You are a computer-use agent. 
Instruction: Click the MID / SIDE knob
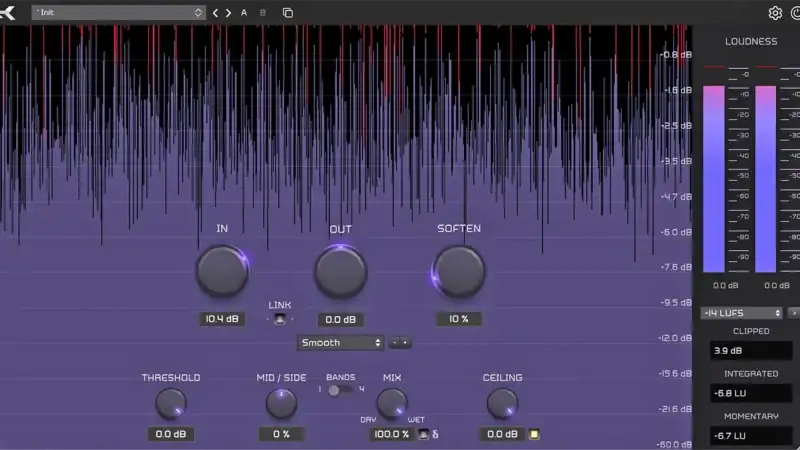(x=281, y=404)
